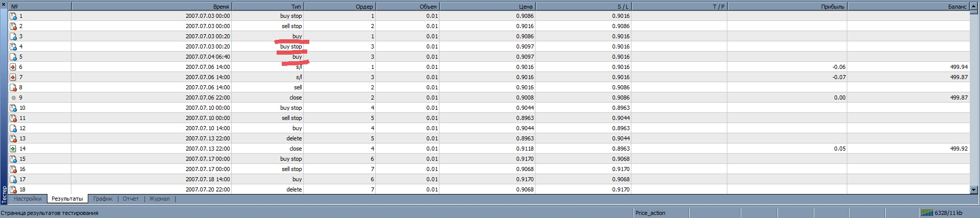Sort by the Объем column header
The width and height of the screenshot is (980, 218).
coord(407,7)
